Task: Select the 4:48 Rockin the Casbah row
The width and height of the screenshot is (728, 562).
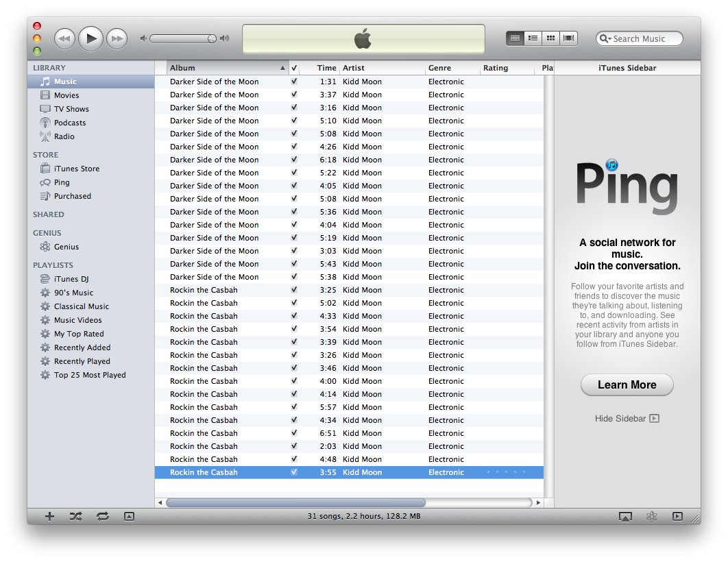Action: tap(349, 459)
